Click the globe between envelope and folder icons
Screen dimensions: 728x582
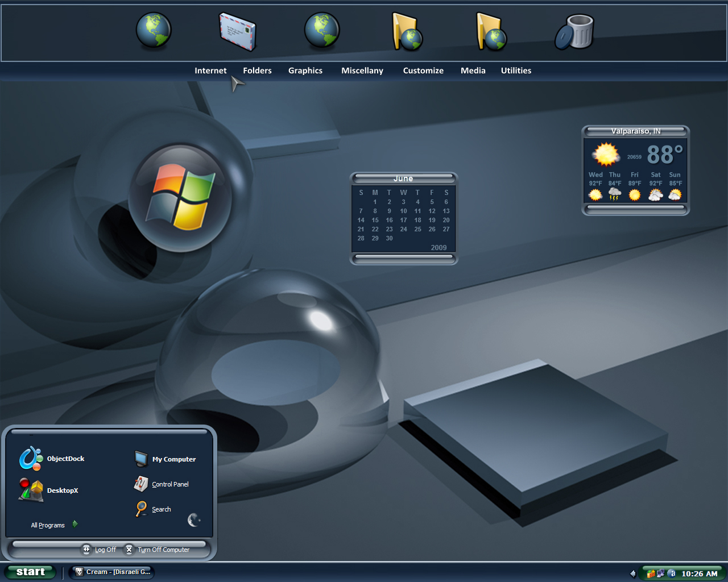pos(322,30)
